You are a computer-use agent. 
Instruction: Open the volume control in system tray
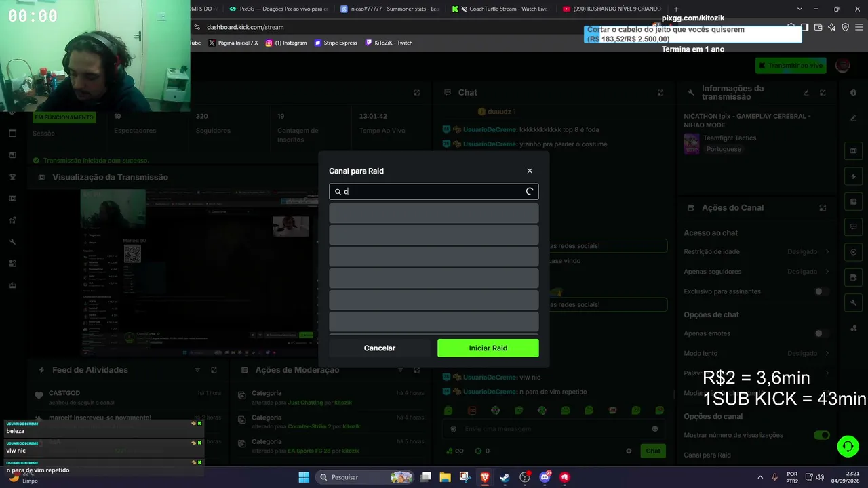(x=821, y=477)
